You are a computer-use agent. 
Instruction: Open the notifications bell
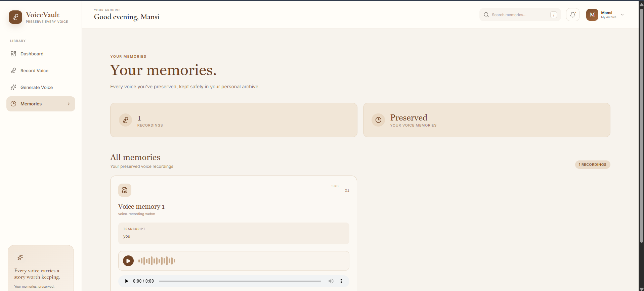(572, 15)
